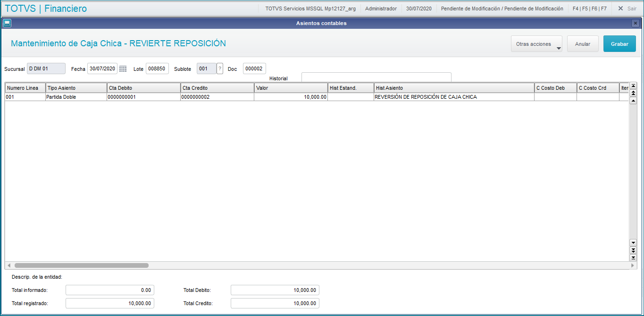
Task: Click the window icon left of Asientos contables
Action: pos(7,23)
